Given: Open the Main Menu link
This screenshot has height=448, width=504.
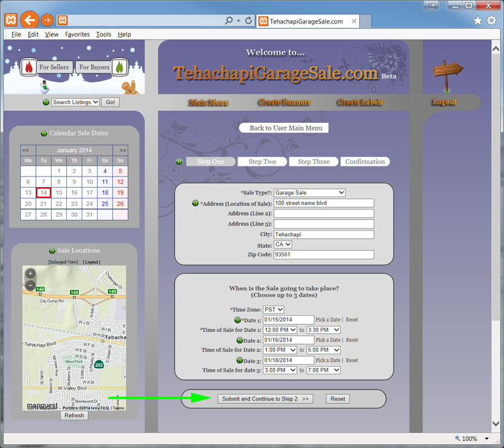Looking at the screenshot, I should pos(209,103).
